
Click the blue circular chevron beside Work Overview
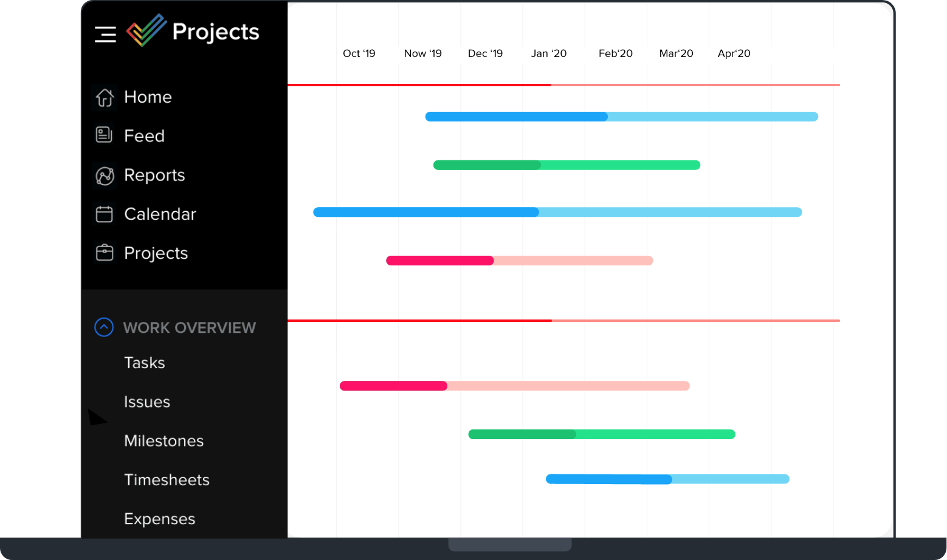click(x=104, y=327)
